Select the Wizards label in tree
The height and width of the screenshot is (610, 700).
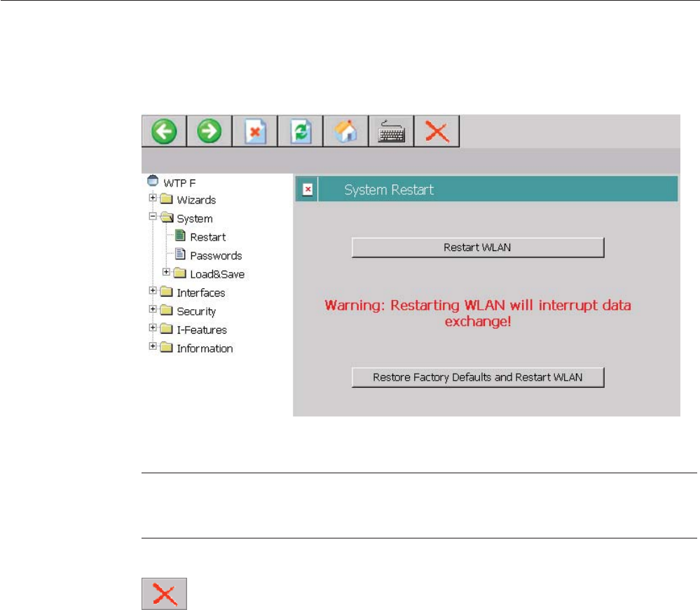click(196, 200)
